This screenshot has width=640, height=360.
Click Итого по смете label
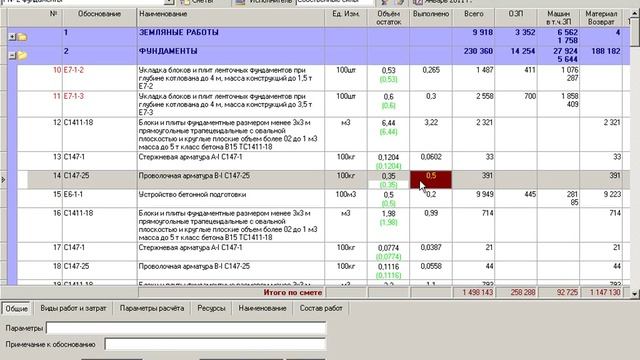293,292
